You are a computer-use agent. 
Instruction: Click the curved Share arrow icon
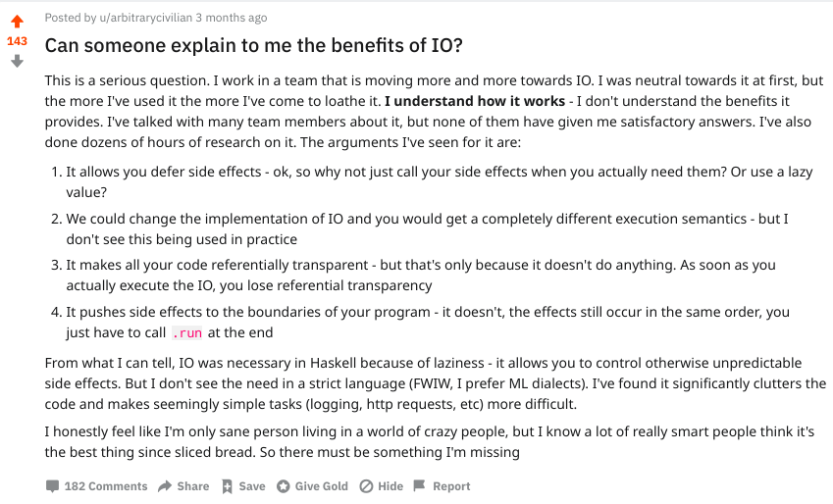point(165,486)
